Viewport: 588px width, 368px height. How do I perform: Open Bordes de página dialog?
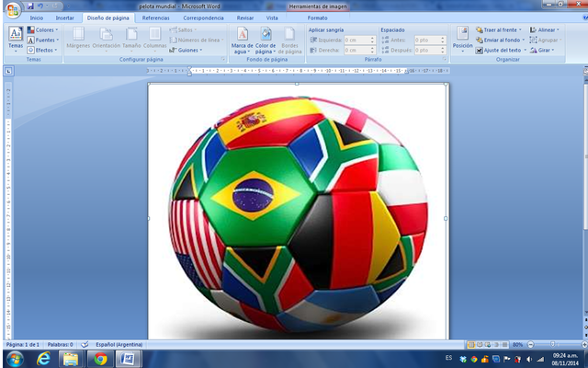tap(290, 40)
